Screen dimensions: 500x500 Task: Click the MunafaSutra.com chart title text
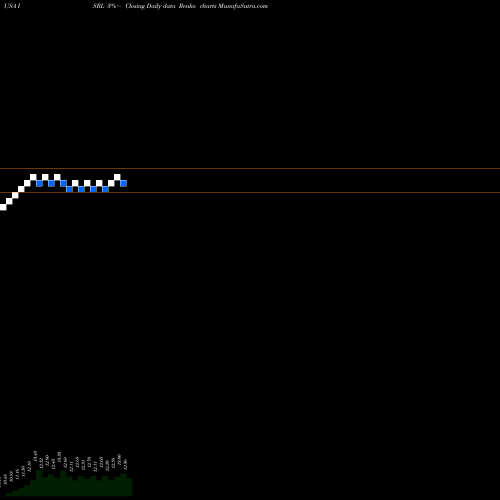pos(243,6)
